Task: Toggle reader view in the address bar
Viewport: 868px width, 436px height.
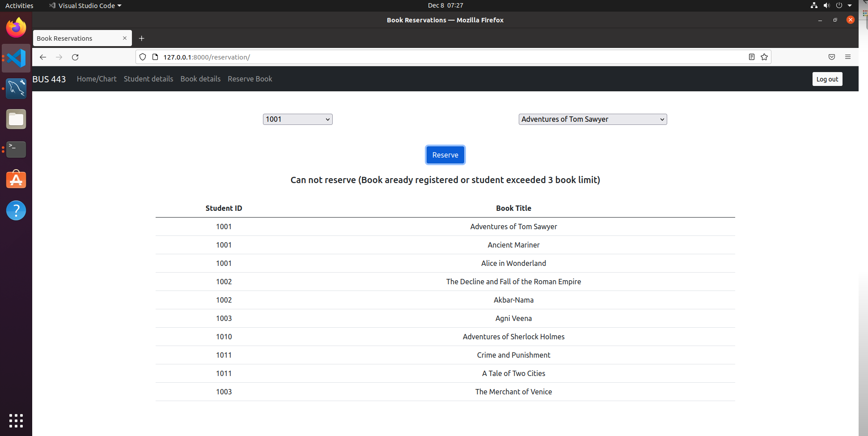Action: 751,57
